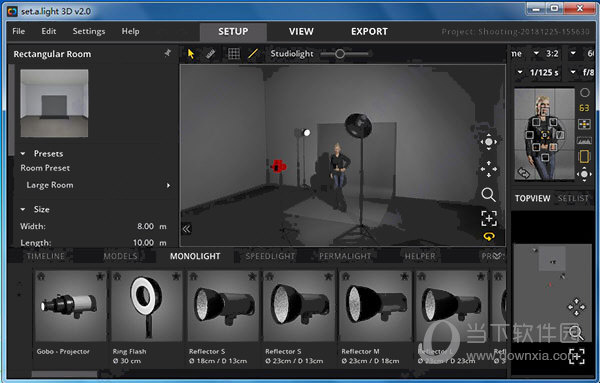Viewport: 600px width, 383px height.
Task: Click the swap arrows icon in camera preview
Action: point(523,173)
